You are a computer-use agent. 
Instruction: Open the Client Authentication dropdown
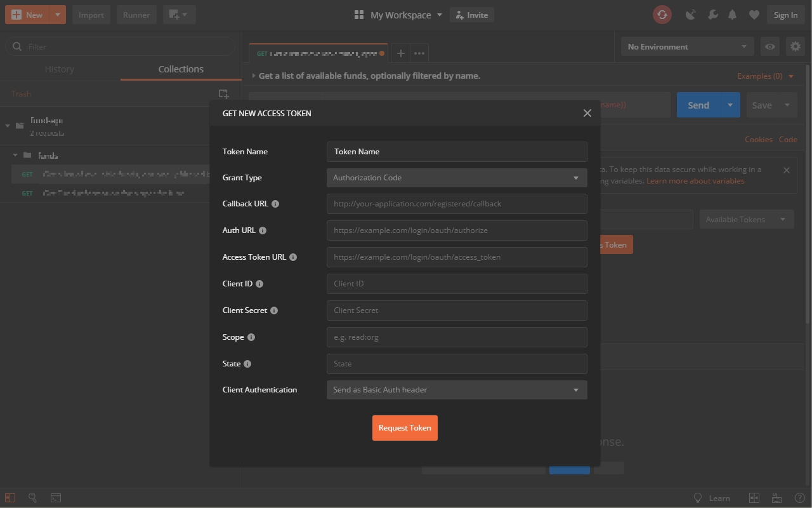coord(457,390)
